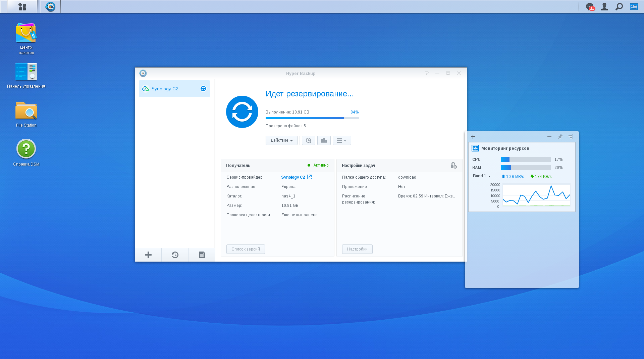Click the Список версий button
644x359 pixels.
click(x=246, y=249)
